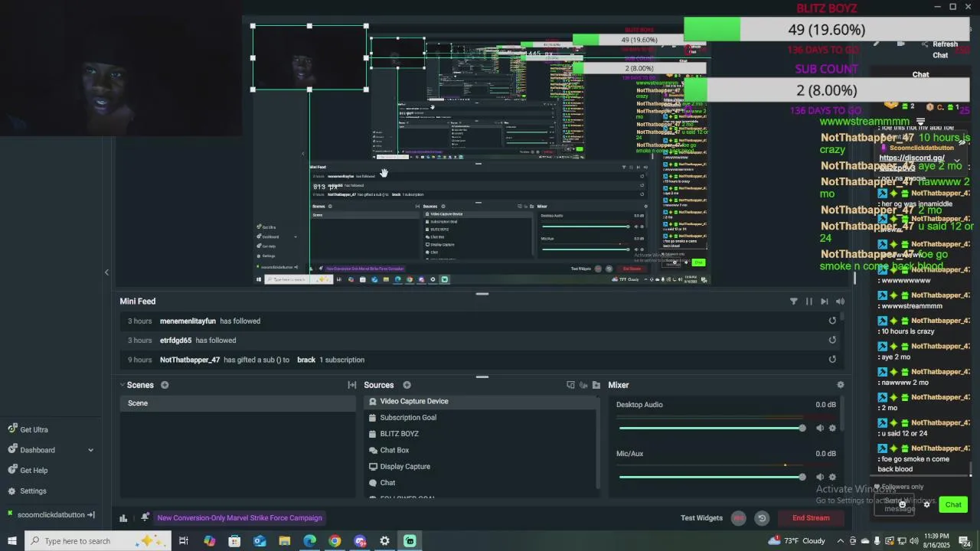Open Outlook from taskbar

(260, 541)
